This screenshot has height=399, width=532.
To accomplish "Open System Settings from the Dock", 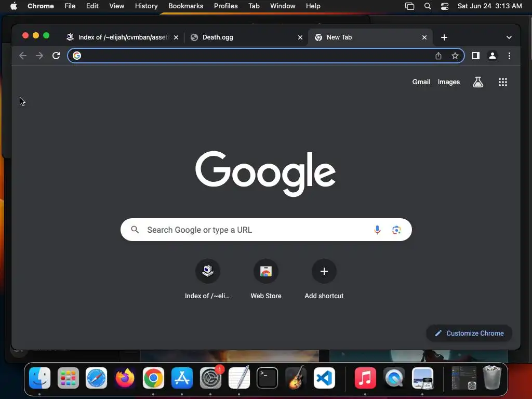I will tap(210, 378).
